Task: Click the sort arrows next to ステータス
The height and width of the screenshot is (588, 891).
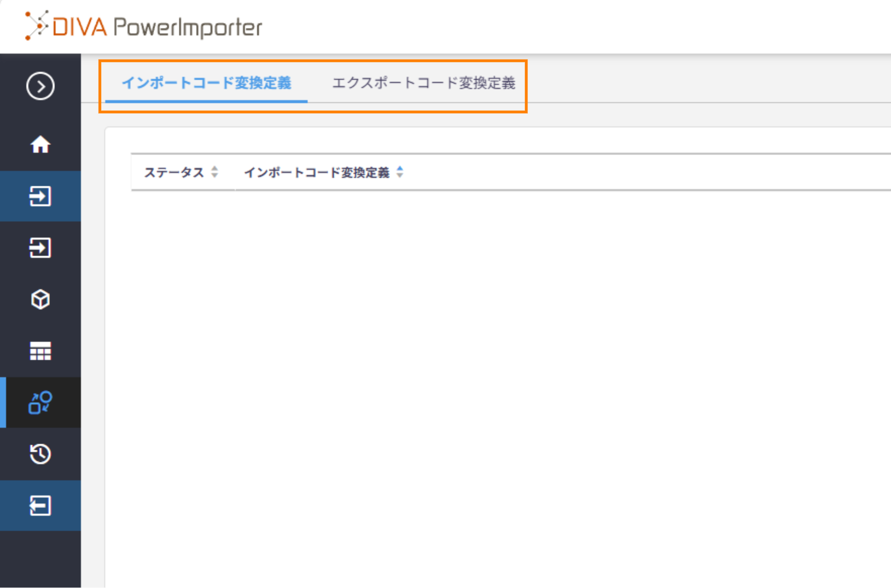Action: click(215, 172)
